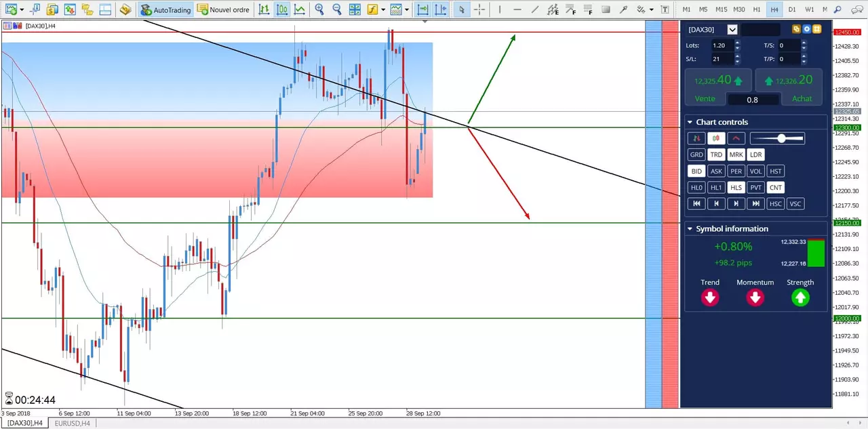The image size is (868, 429).
Task: Collapse the Symbol information section
Action: [x=690, y=229]
